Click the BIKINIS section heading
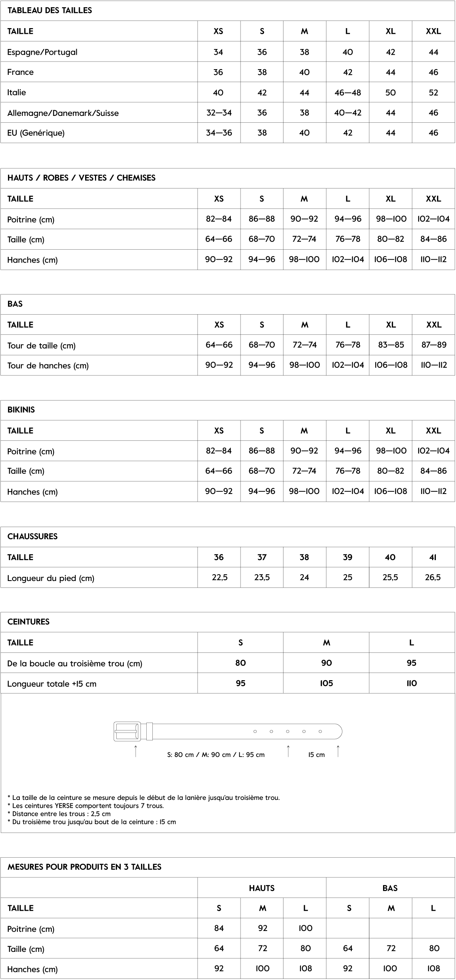The image size is (456, 980). pyautogui.click(x=21, y=410)
